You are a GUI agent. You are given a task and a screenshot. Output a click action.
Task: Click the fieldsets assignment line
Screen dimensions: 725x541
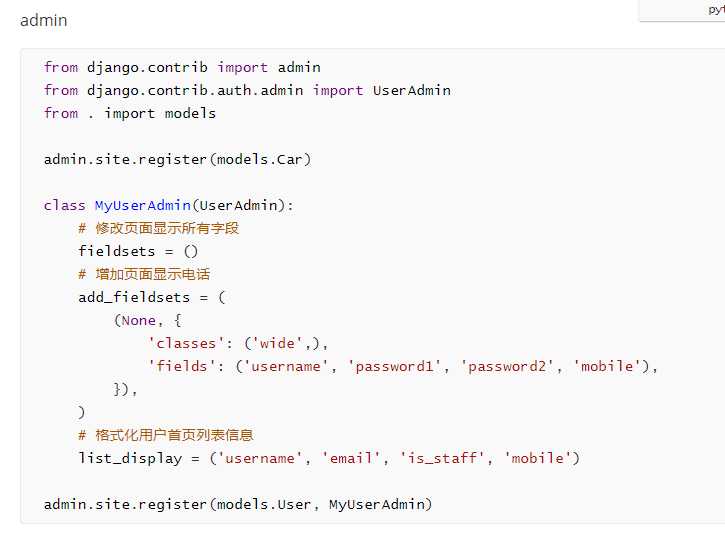[x=138, y=251]
